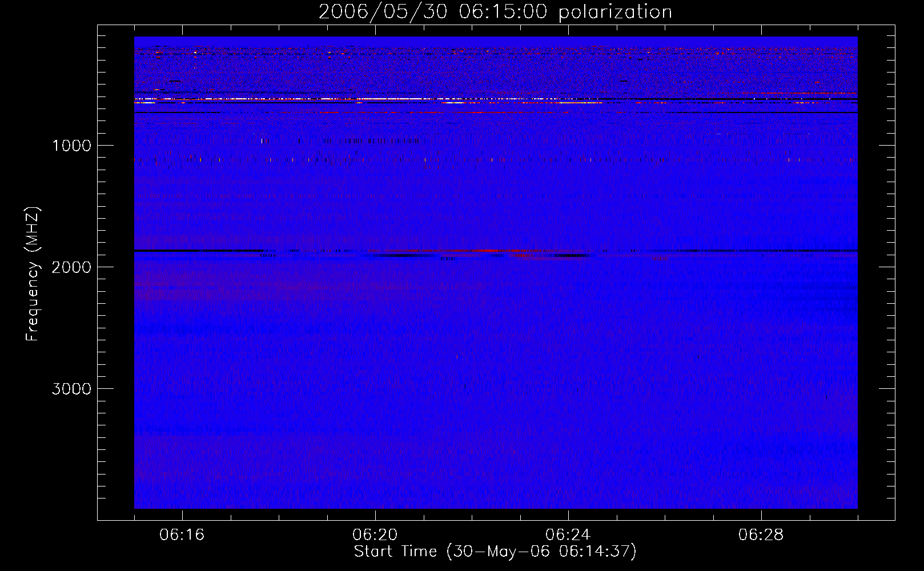This screenshot has height=571, width=924.
Task: Click the 3000 frequency tick label
Action: coord(71,389)
